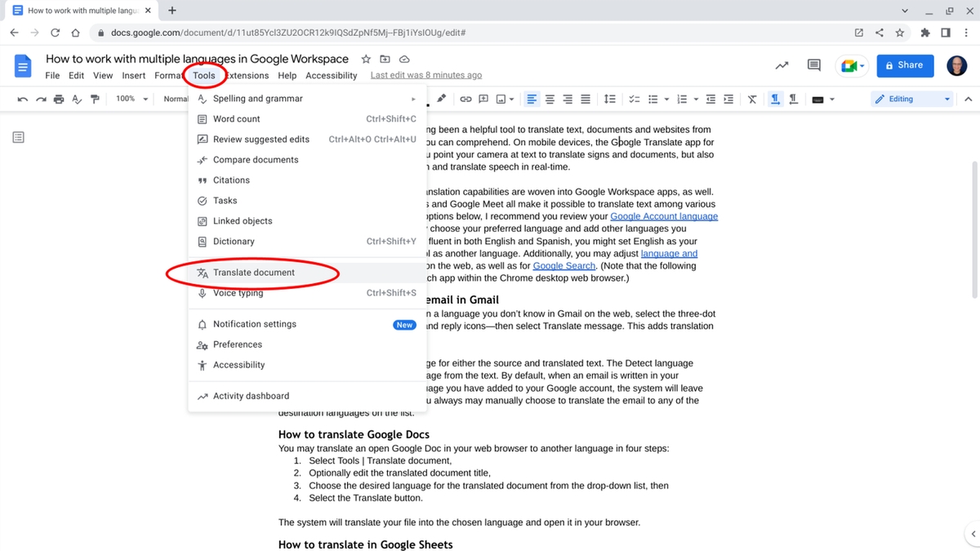This screenshot has width=980, height=551.
Task: Open the Checklist tool
Action: pos(634,99)
